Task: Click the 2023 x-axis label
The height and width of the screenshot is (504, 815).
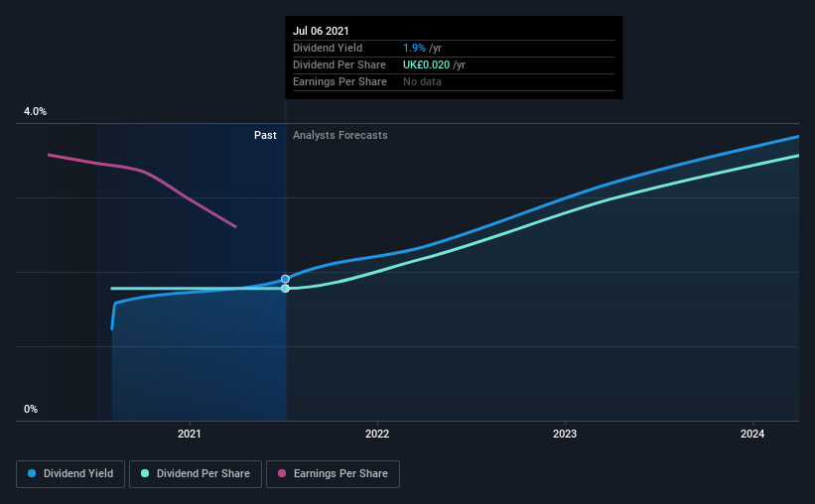Action: click(x=565, y=434)
